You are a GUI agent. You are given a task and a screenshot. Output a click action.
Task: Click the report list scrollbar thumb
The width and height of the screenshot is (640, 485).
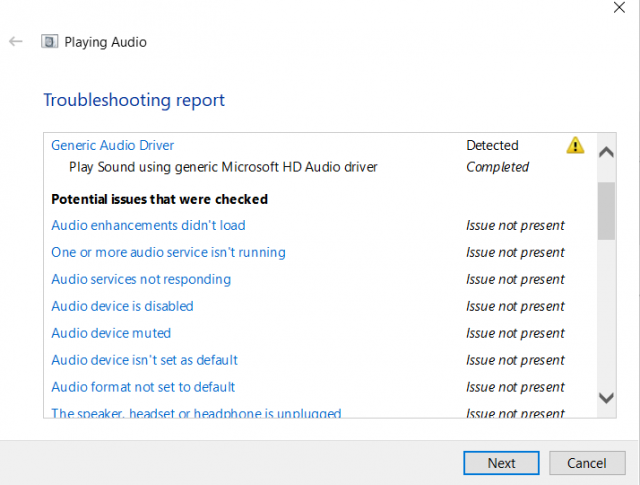[x=607, y=211]
